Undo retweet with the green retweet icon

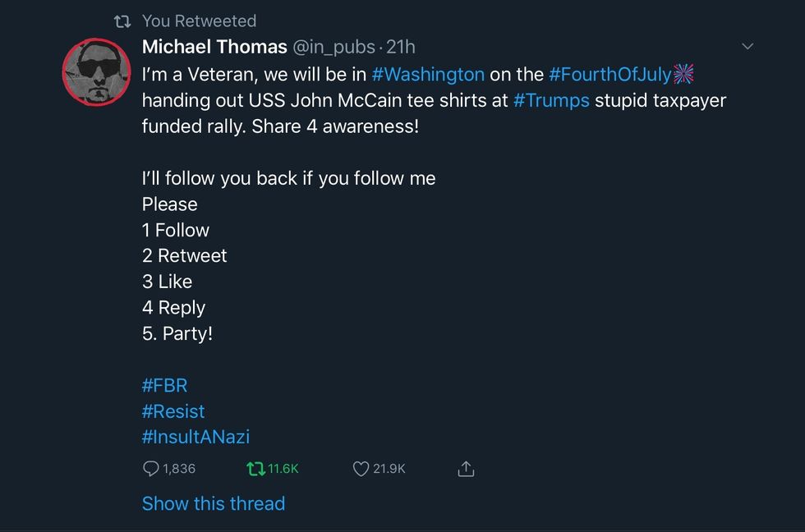tap(256, 469)
